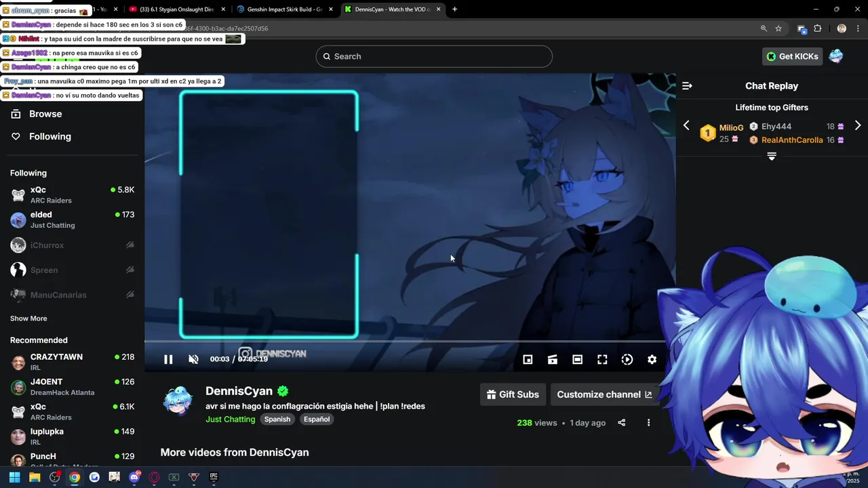Click the 238 views count text
This screenshot has width=868, height=488.
pyautogui.click(x=536, y=423)
